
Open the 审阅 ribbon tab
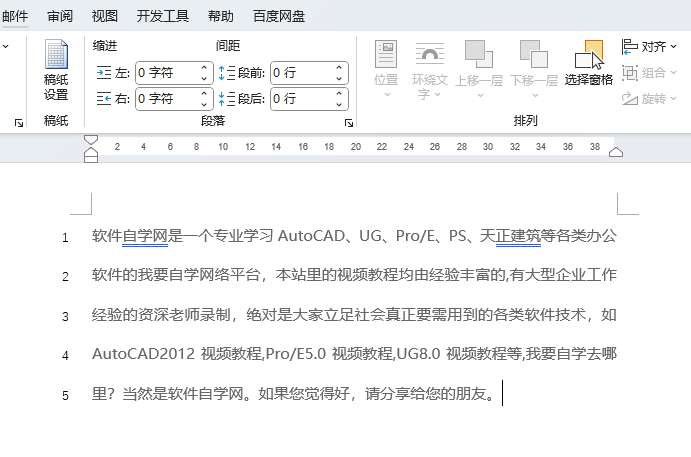[60, 16]
